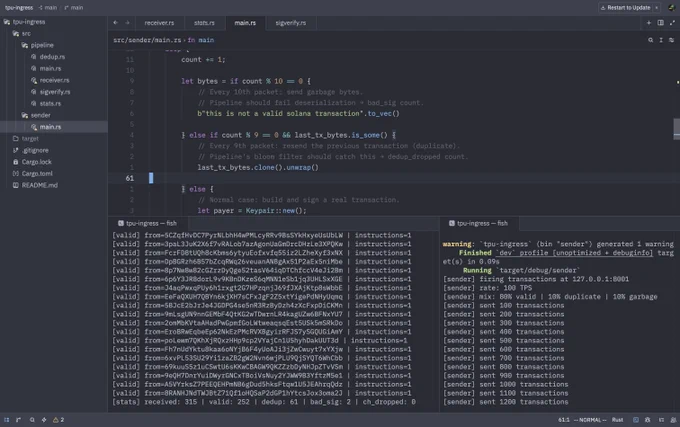
Task: Click the Keypair::new() code text
Action: [276, 211]
